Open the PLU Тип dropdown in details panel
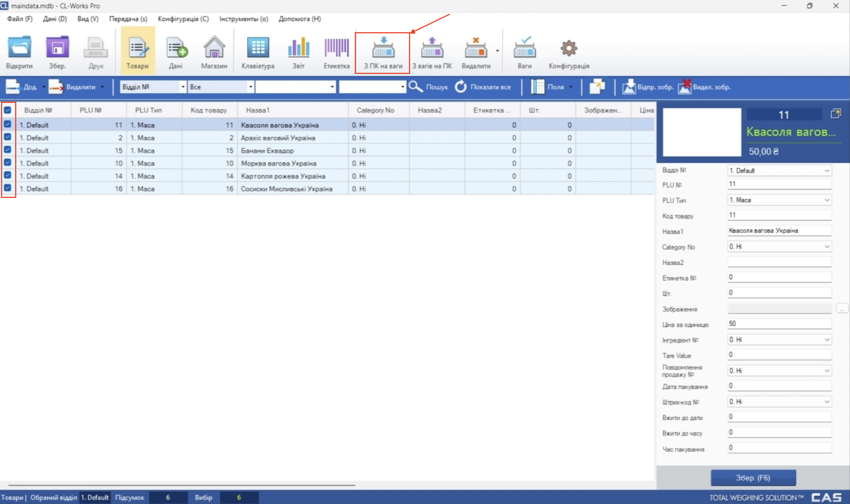This screenshot has height=504, width=850. coord(826,200)
